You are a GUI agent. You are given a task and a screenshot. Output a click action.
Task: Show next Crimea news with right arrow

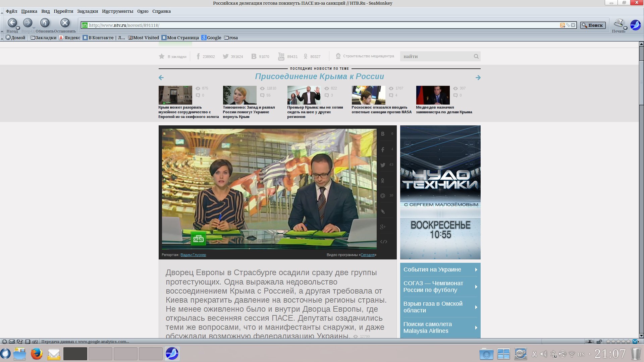478,78
